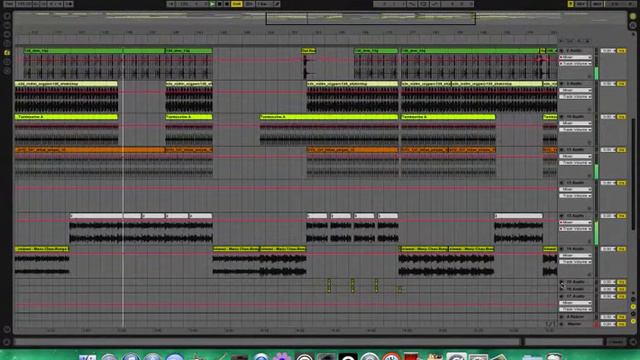This screenshot has width=640, height=360.
Task: Open the Plug-in Device browser in the sidebar
Action: coord(7,34)
